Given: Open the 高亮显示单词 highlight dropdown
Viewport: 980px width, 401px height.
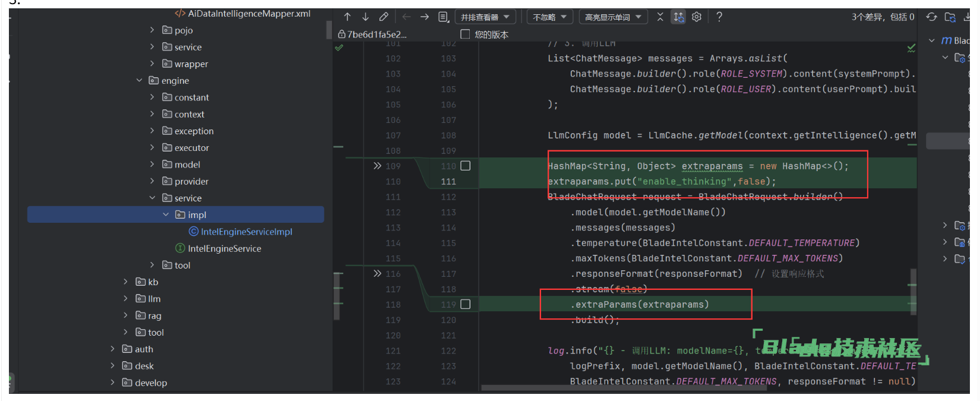Looking at the screenshot, I should click(613, 17).
